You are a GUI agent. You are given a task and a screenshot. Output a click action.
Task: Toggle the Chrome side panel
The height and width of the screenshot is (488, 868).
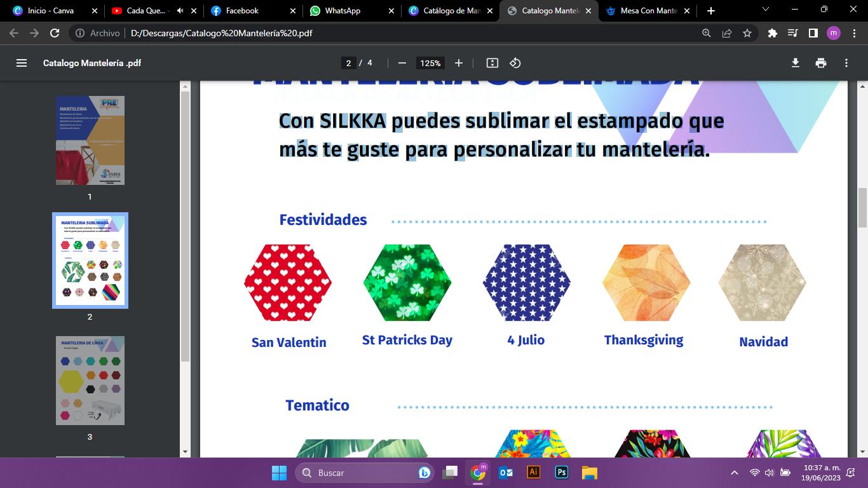pyautogui.click(x=813, y=33)
